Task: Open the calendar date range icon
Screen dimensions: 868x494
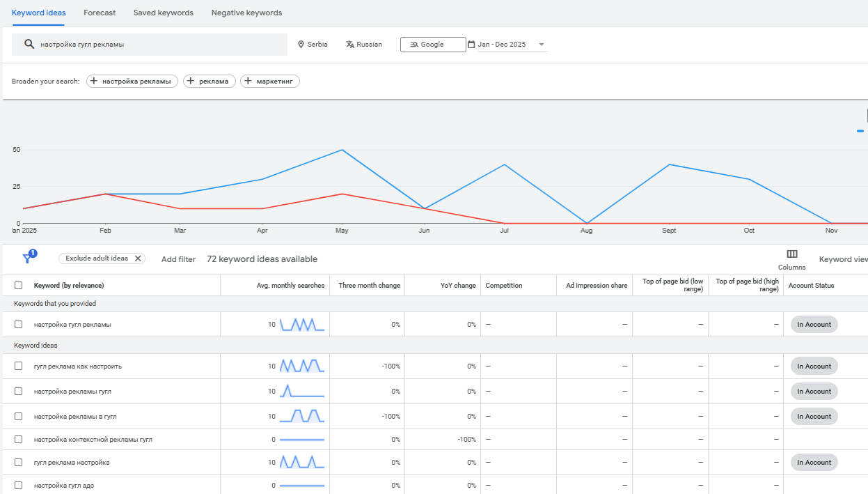Action: coord(471,45)
